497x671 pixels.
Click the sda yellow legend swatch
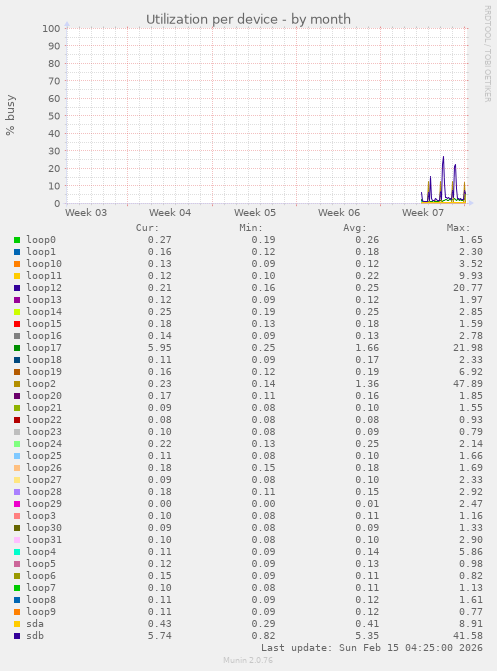pyautogui.click(x=17, y=624)
